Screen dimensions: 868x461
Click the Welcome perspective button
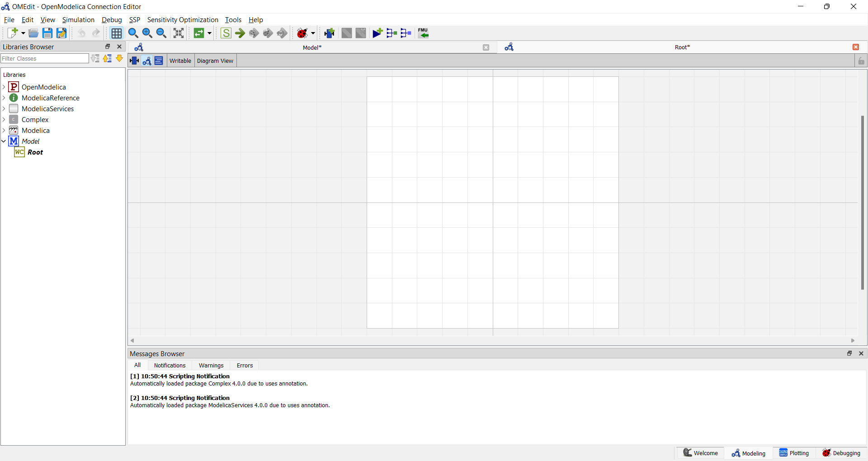(x=700, y=453)
